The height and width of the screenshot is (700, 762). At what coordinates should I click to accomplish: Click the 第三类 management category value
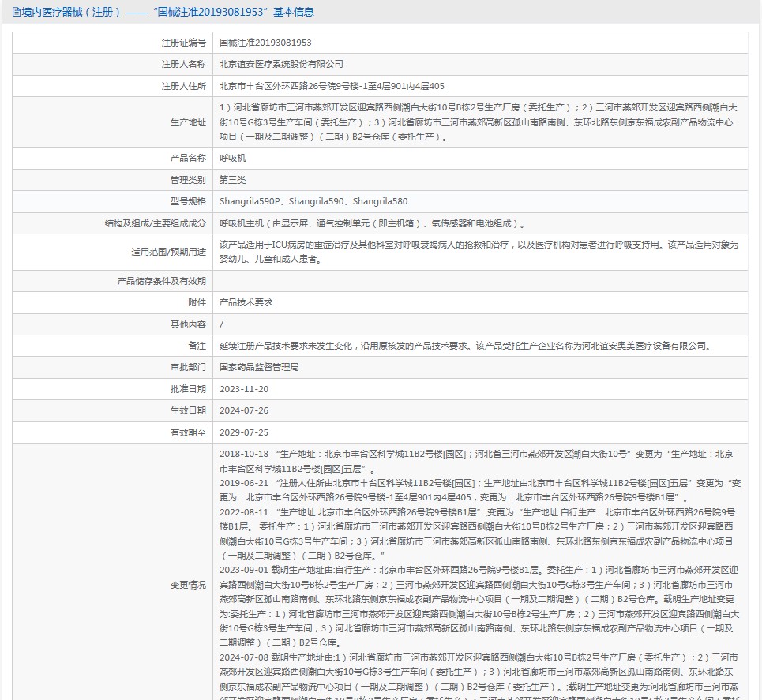(232, 180)
